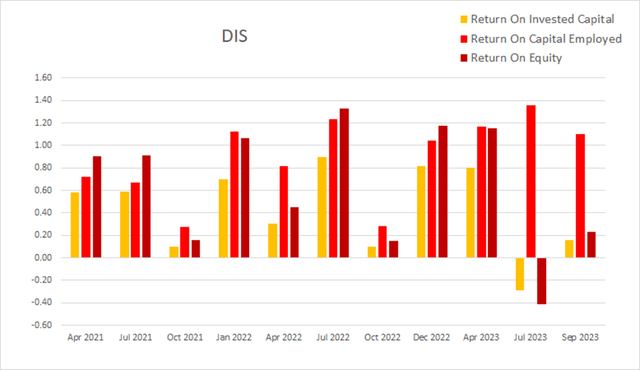Click the Apr 2022 axis label
640x370 pixels.
tap(283, 337)
